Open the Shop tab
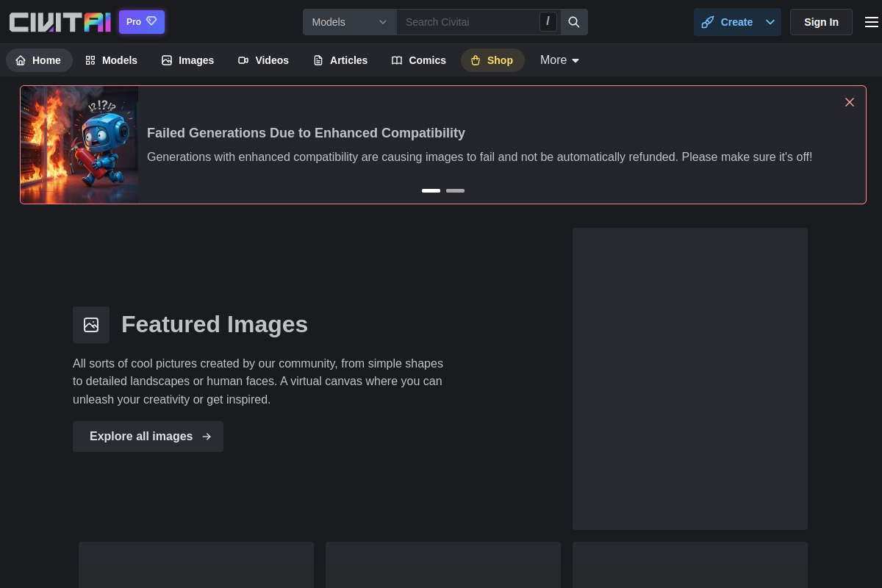The width and height of the screenshot is (882, 588). pyautogui.click(x=492, y=60)
